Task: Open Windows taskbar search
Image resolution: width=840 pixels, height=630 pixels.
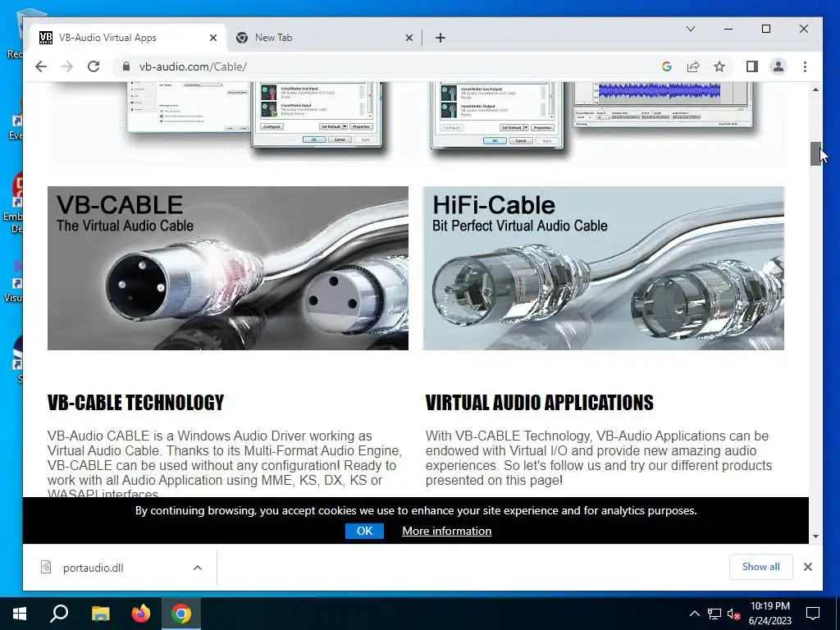Action: point(59,614)
